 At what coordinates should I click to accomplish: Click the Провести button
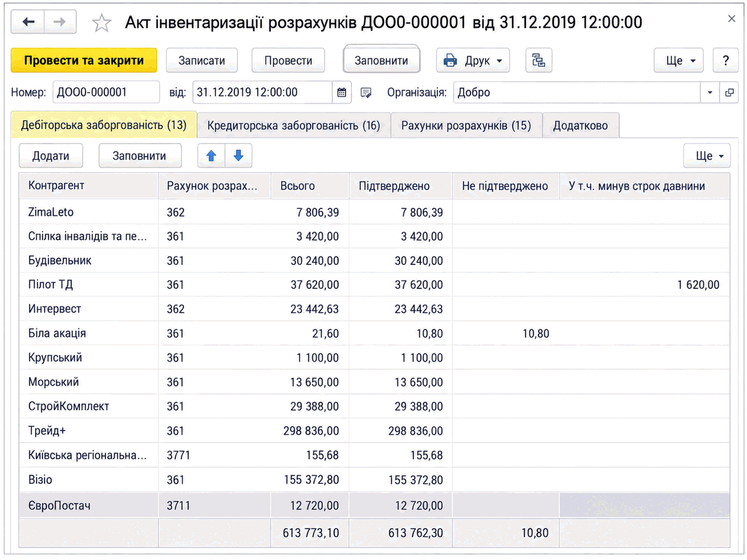(288, 60)
